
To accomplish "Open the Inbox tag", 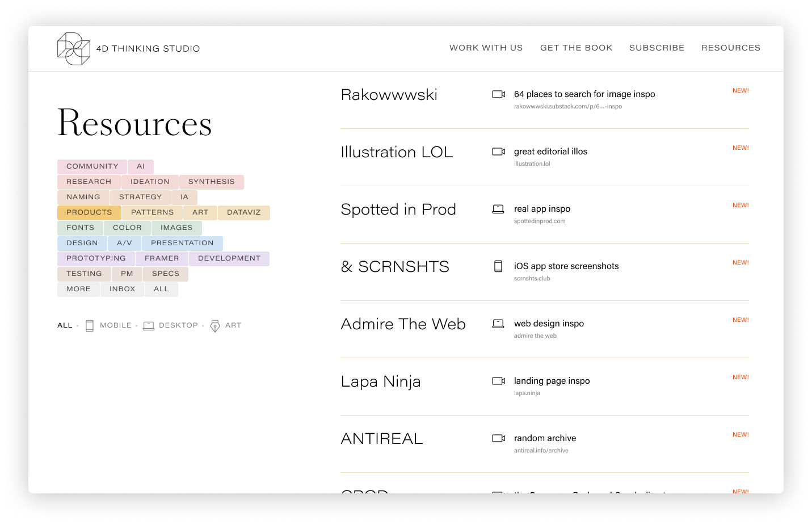I will click(123, 289).
